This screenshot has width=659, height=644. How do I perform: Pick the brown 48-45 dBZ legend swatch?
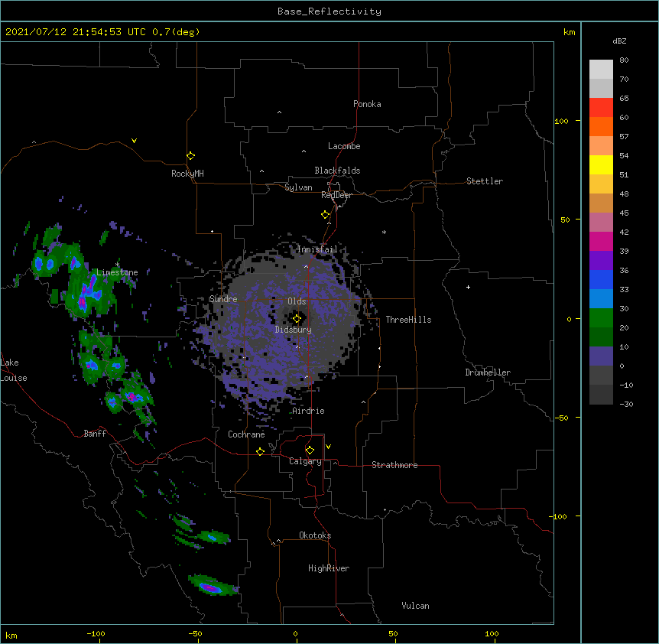pyautogui.click(x=601, y=203)
